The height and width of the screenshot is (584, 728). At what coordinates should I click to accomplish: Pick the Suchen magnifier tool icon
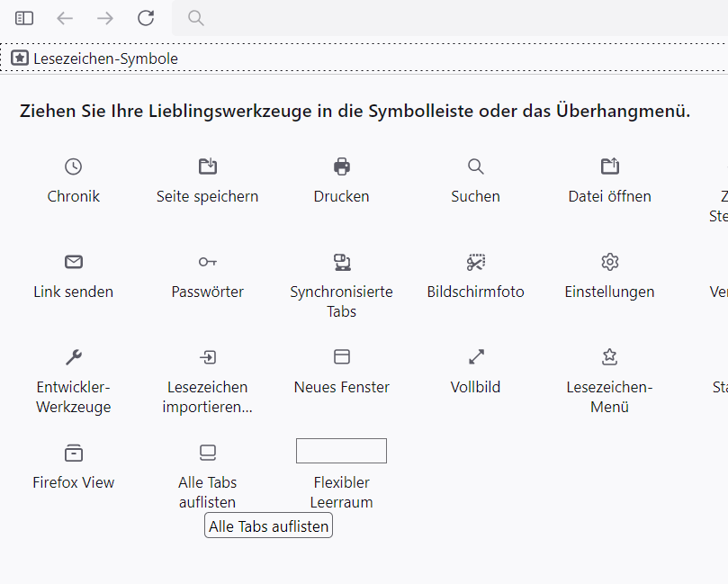point(476,166)
